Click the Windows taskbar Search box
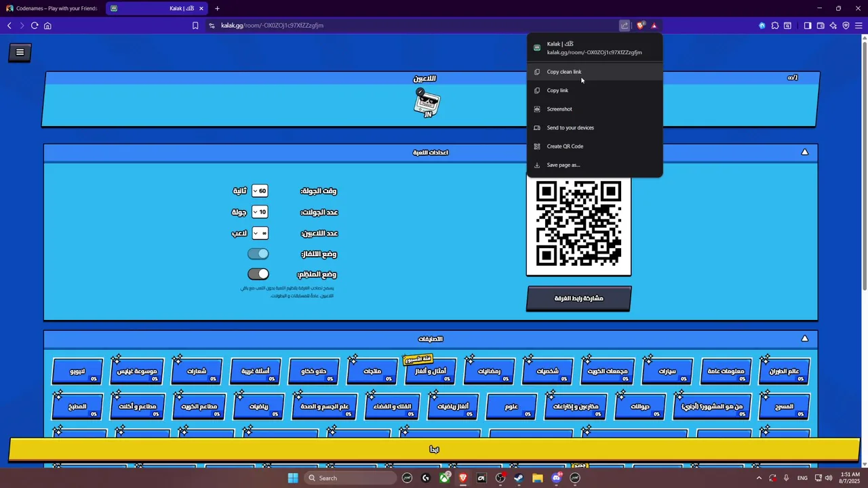This screenshot has width=868, height=488. coord(350,478)
